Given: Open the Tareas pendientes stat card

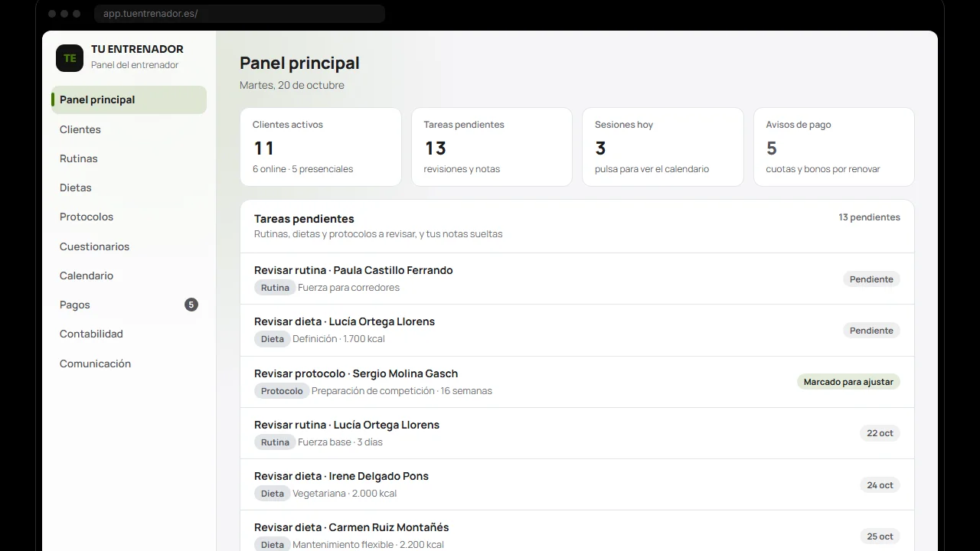Looking at the screenshot, I should point(492,147).
